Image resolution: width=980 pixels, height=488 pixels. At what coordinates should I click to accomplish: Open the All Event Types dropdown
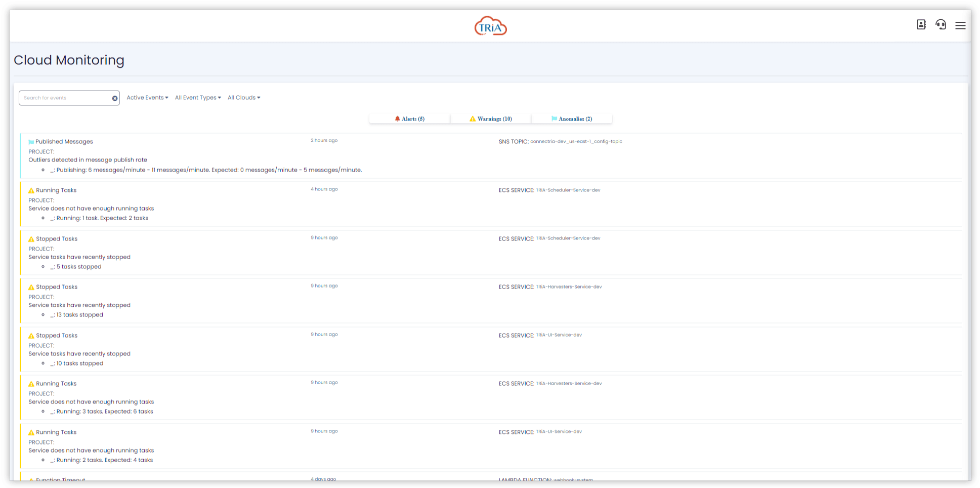point(198,98)
